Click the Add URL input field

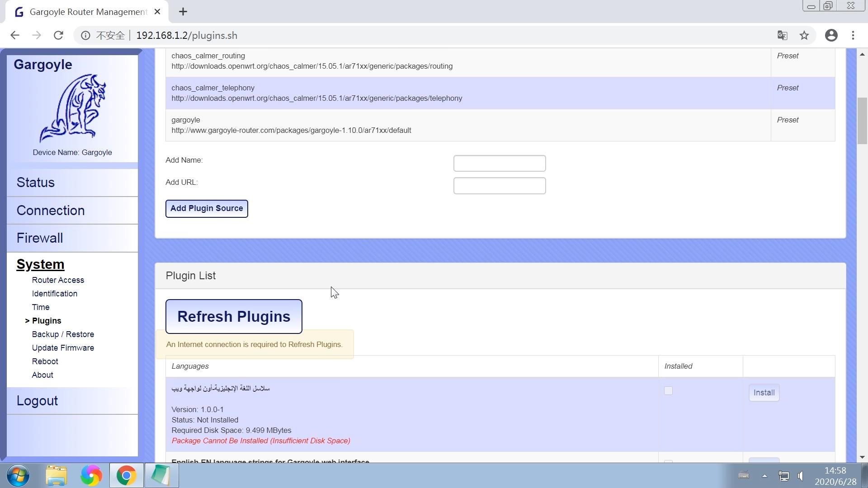pyautogui.click(x=500, y=186)
